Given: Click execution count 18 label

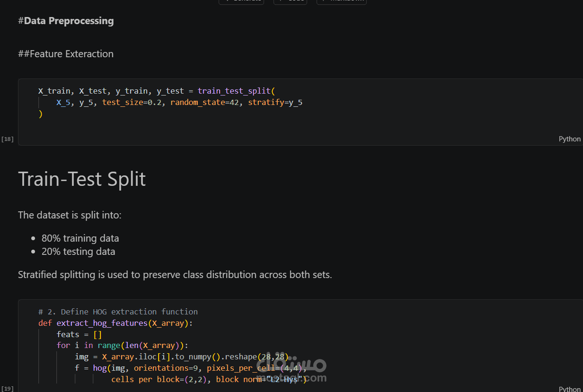Looking at the screenshot, I should pyautogui.click(x=8, y=139).
